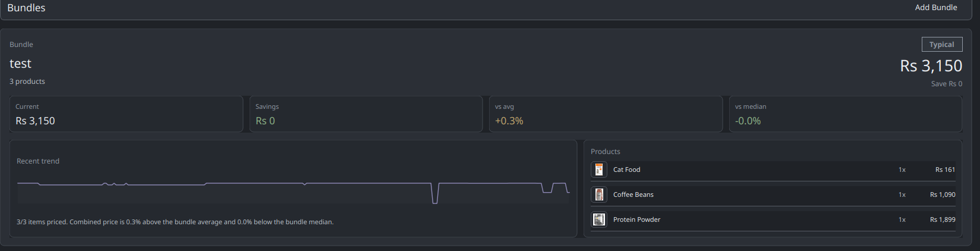The width and height of the screenshot is (980, 251).
Task: Open the test bundle title
Action: coord(20,64)
